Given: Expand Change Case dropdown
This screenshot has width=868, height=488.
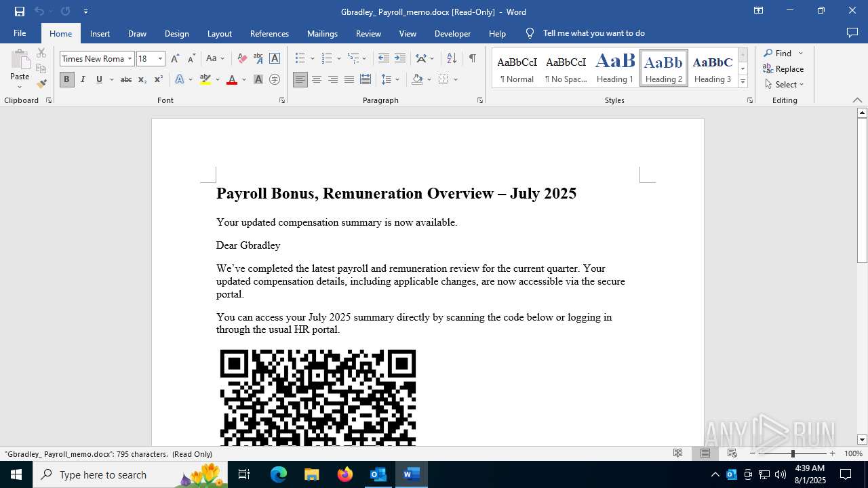Looking at the screenshot, I should pos(222,59).
